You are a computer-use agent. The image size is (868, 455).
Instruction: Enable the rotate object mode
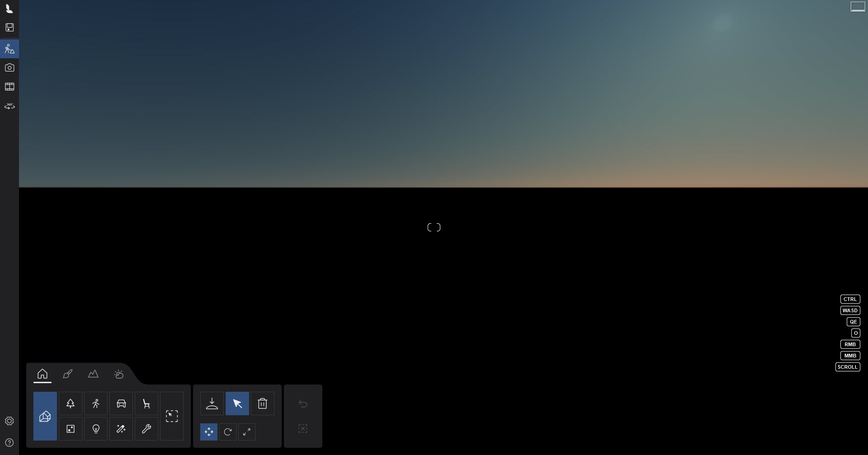click(x=228, y=432)
